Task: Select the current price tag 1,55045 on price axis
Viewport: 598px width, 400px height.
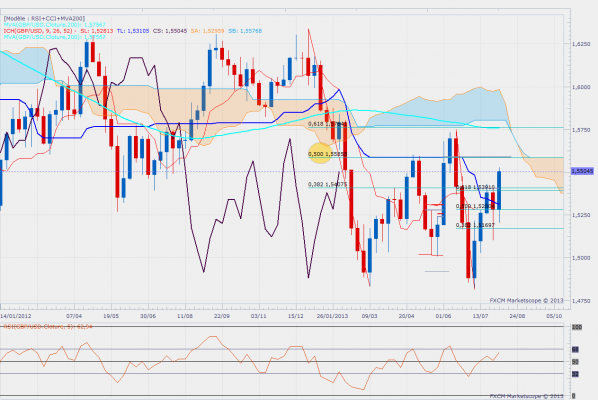Action: [582, 172]
